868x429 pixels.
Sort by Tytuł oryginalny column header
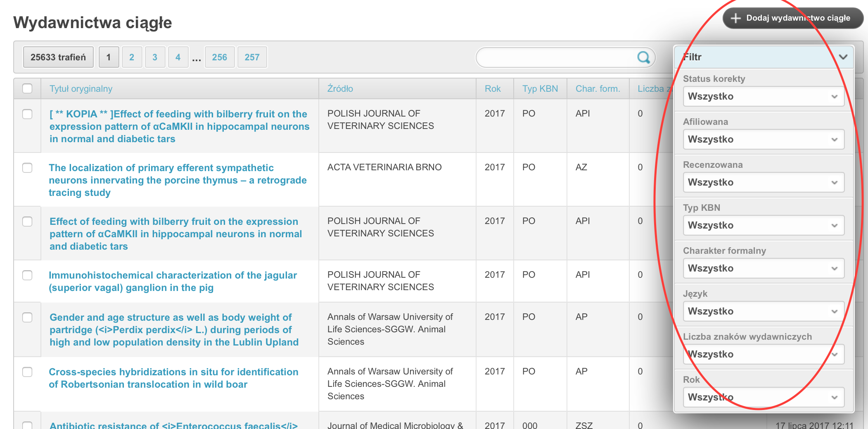click(x=81, y=89)
